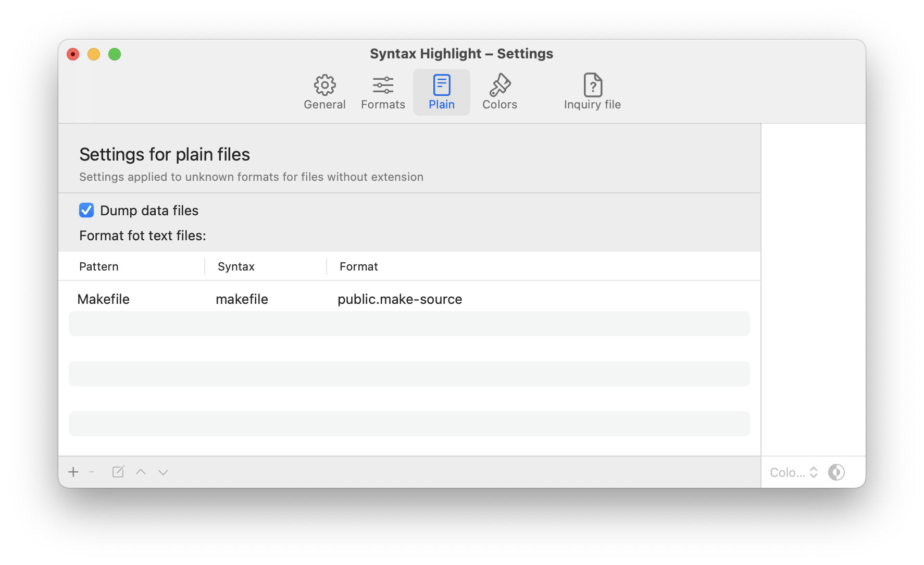Open the General settings tab

coord(324,92)
